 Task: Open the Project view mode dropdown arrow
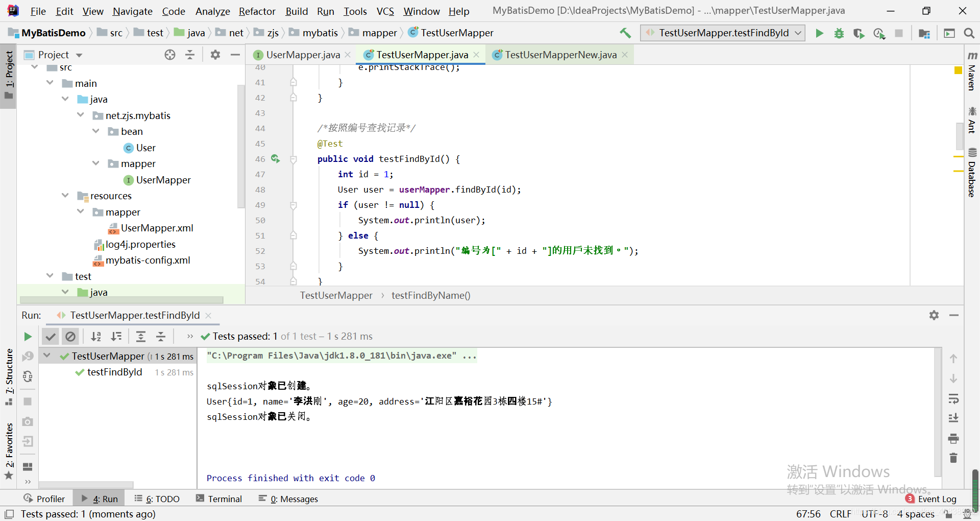[x=79, y=55]
